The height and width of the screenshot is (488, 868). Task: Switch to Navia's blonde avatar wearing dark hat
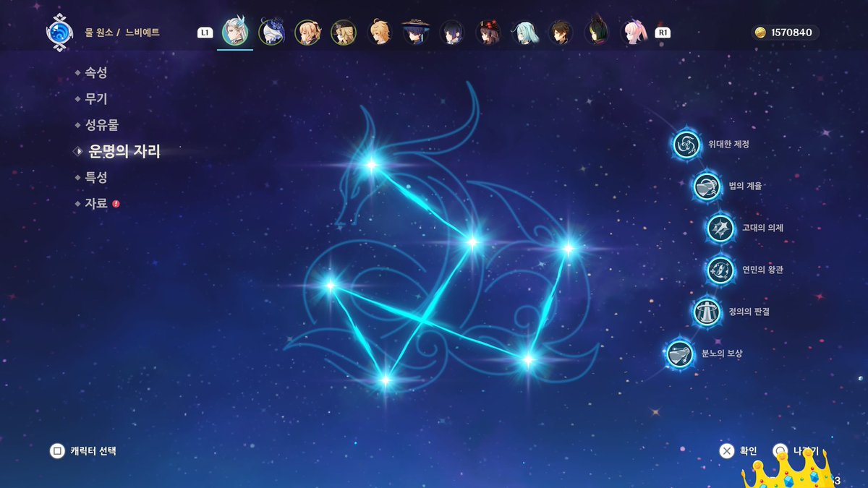(344, 33)
